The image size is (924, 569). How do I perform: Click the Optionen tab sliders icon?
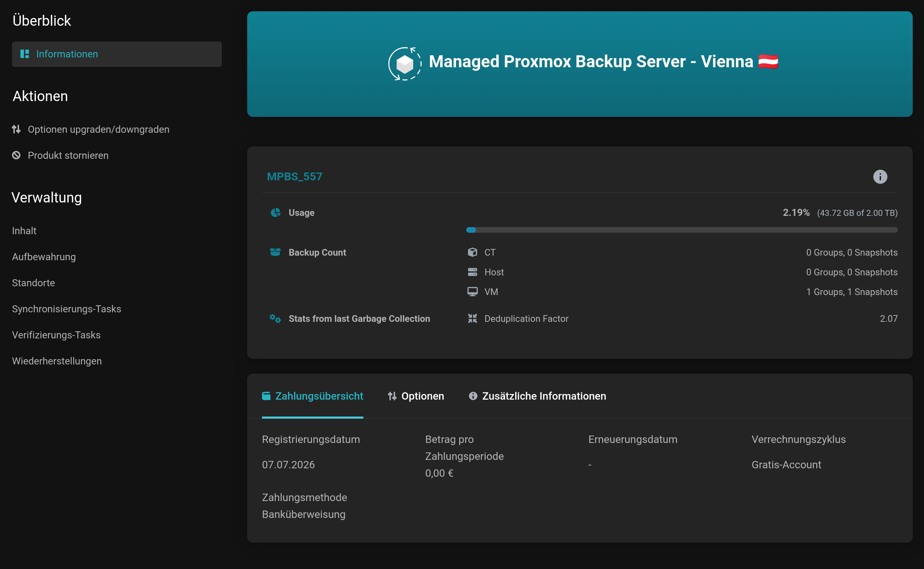point(392,396)
